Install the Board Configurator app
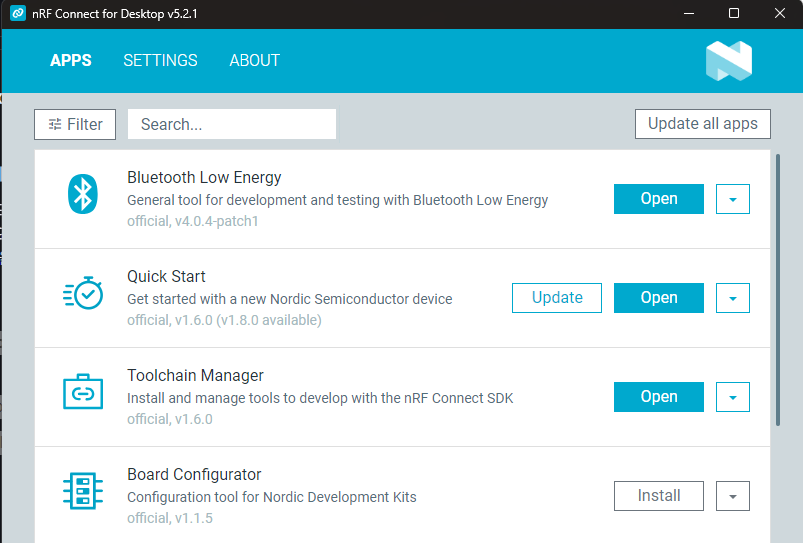 pyautogui.click(x=659, y=495)
